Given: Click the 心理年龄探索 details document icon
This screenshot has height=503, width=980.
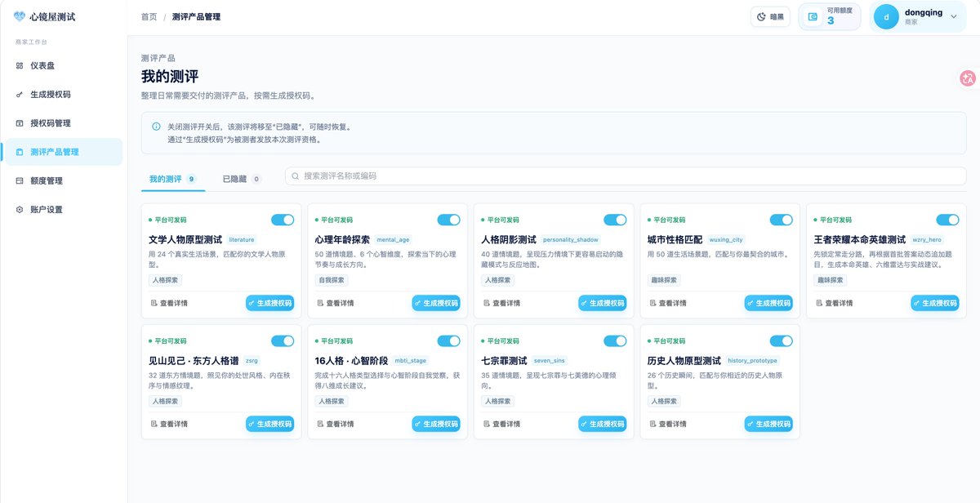Looking at the screenshot, I should point(320,303).
